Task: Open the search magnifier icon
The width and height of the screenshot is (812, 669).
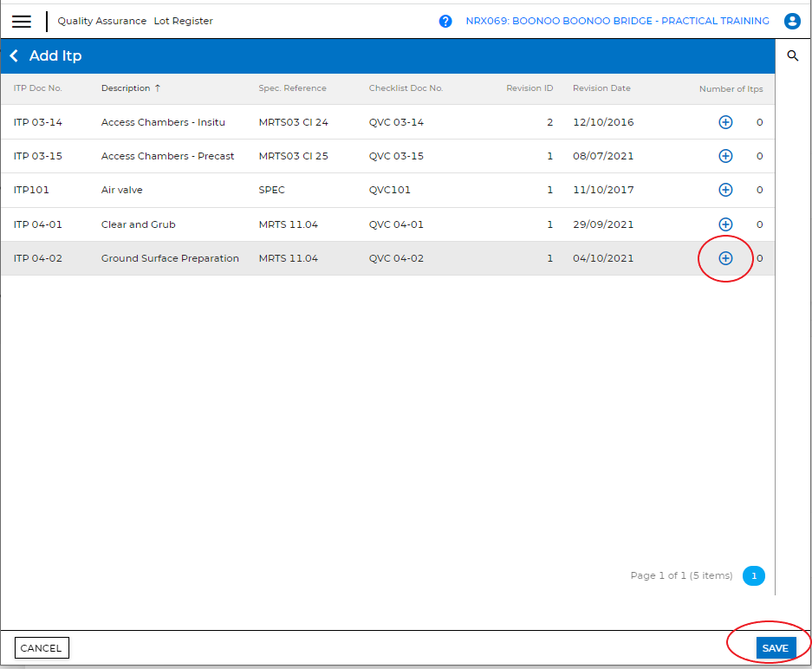Action: coord(792,55)
